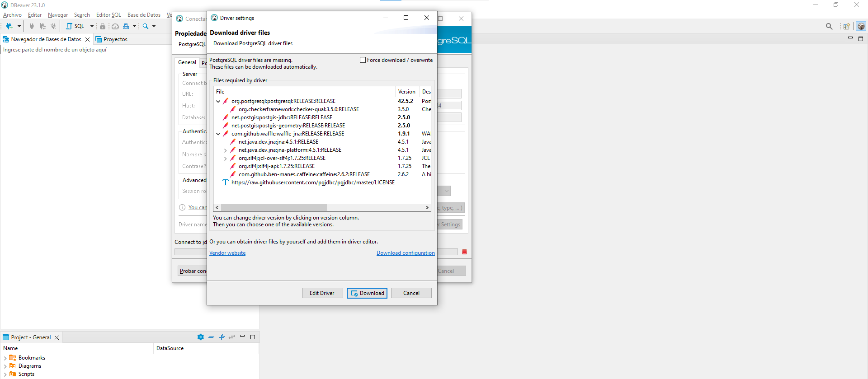Open the Navegar menu
Image resolution: width=868 pixels, height=379 pixels.
tap(58, 15)
